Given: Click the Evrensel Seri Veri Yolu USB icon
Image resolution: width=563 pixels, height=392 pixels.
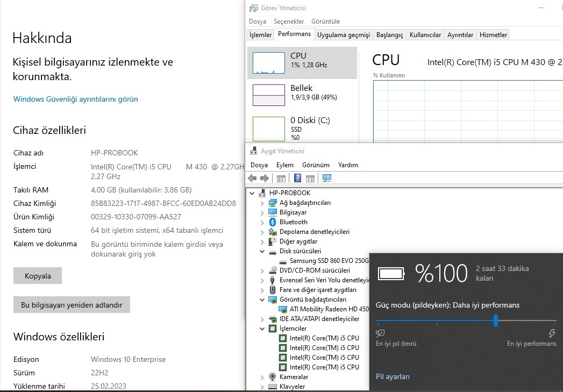Looking at the screenshot, I should tap(273, 280).
